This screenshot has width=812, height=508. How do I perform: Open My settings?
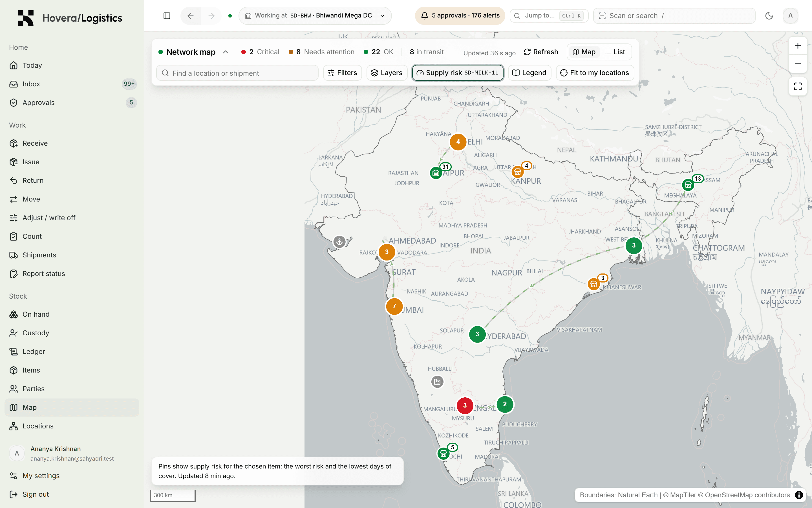pyautogui.click(x=72, y=476)
